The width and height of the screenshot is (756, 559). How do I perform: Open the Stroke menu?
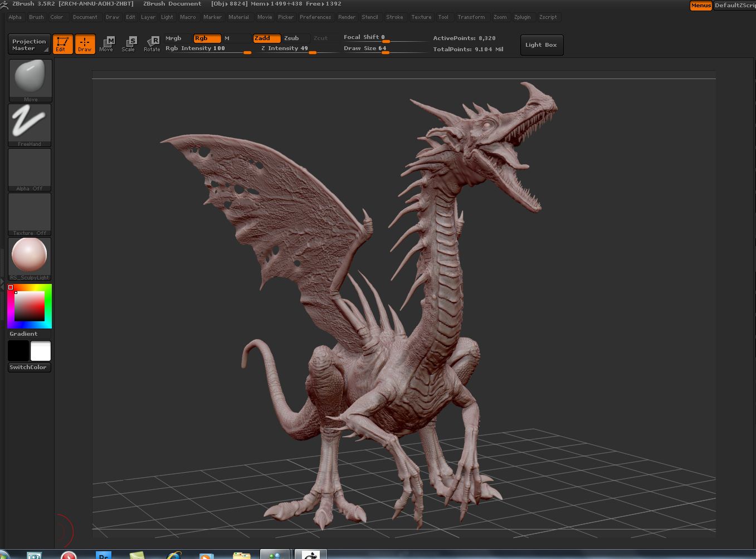[x=394, y=17]
